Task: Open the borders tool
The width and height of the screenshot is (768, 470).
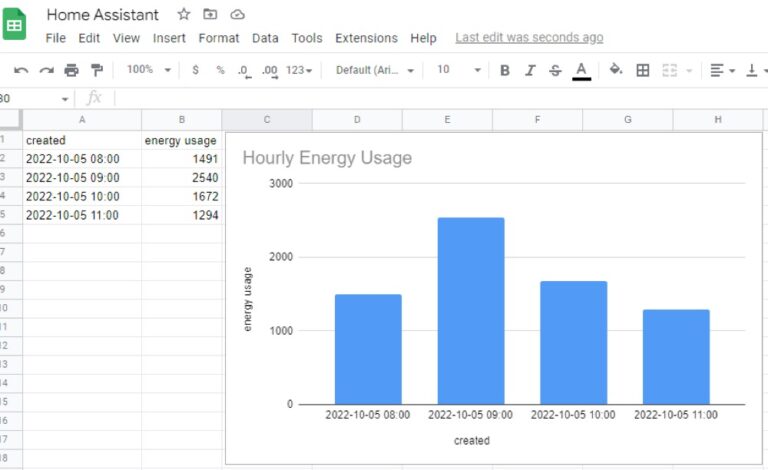Action: point(643,70)
